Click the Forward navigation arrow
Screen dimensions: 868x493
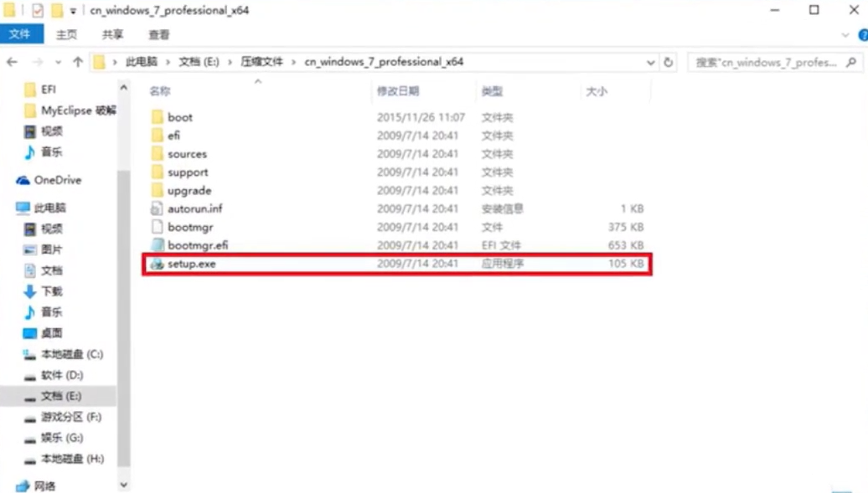point(37,62)
